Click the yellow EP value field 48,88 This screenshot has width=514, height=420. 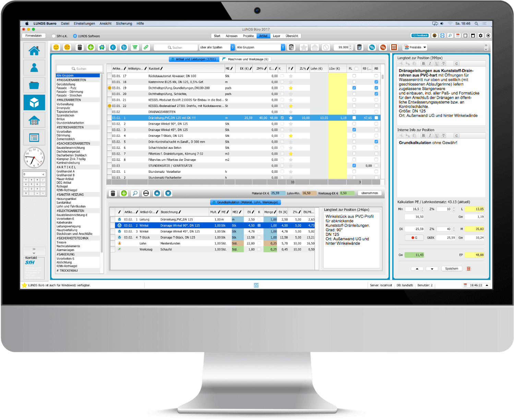(475, 255)
